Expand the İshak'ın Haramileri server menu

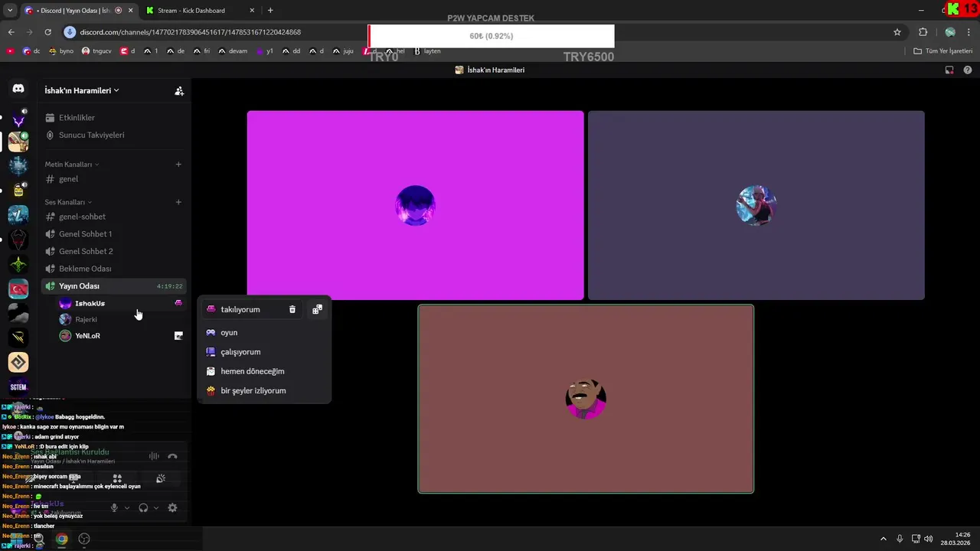click(82, 90)
